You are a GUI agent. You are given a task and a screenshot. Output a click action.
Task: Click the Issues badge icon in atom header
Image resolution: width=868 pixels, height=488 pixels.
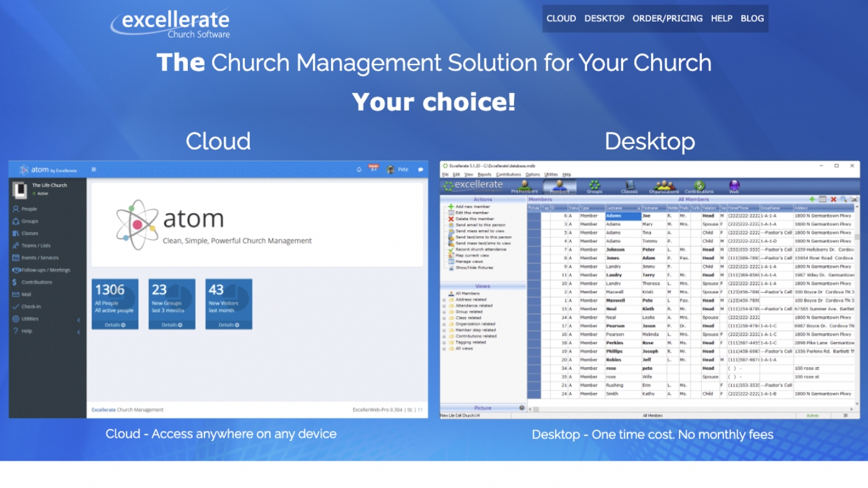pos(373,168)
